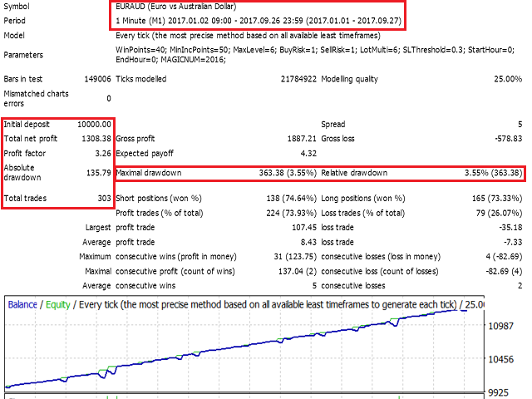Viewport: 532px width, 399px height.
Task: Click the 'Balance' legend label on chart
Action: [22, 304]
